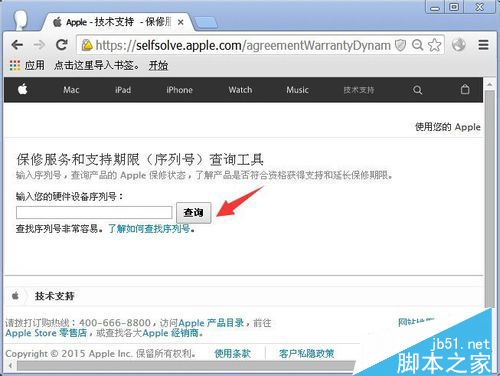Click the browser forward arrow

[39, 45]
